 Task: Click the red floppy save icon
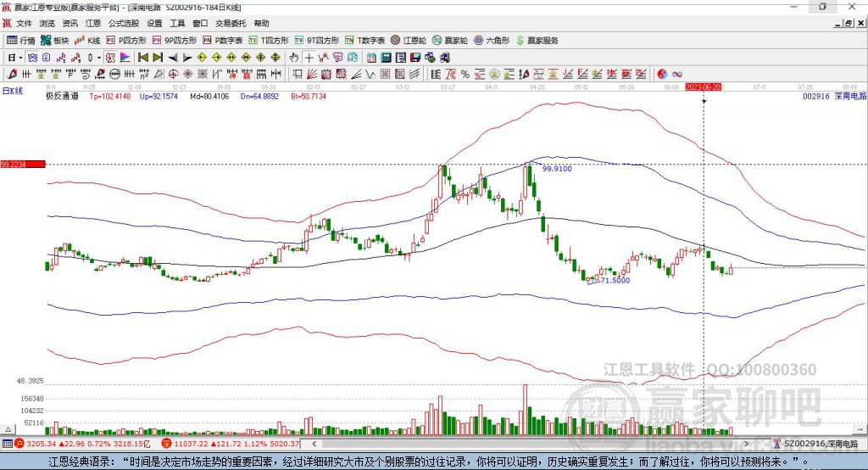[x=415, y=58]
